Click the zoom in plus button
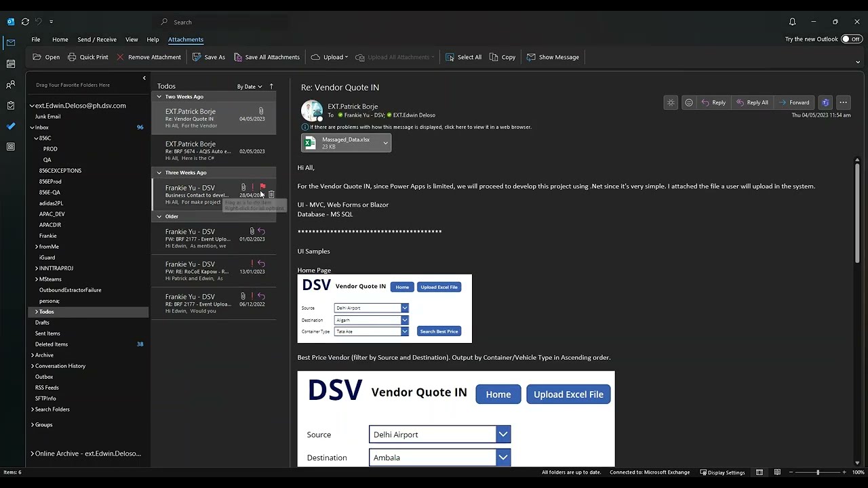This screenshot has height=488, width=868. click(844, 472)
